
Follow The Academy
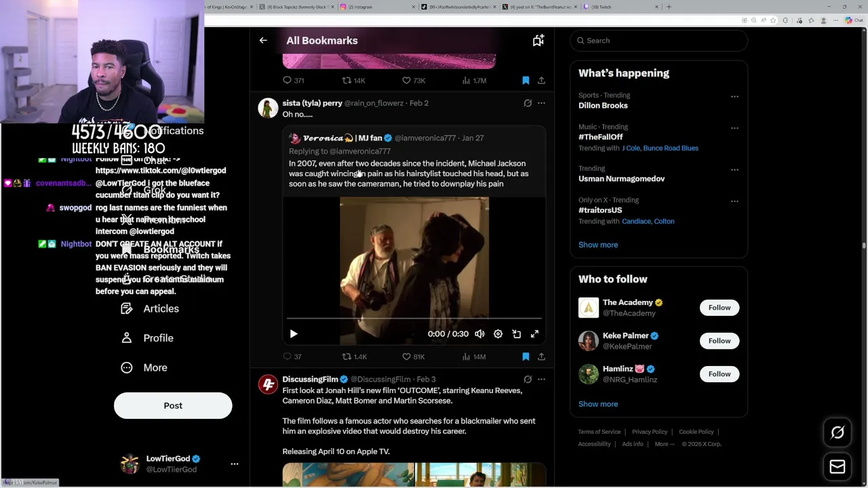[719, 308]
